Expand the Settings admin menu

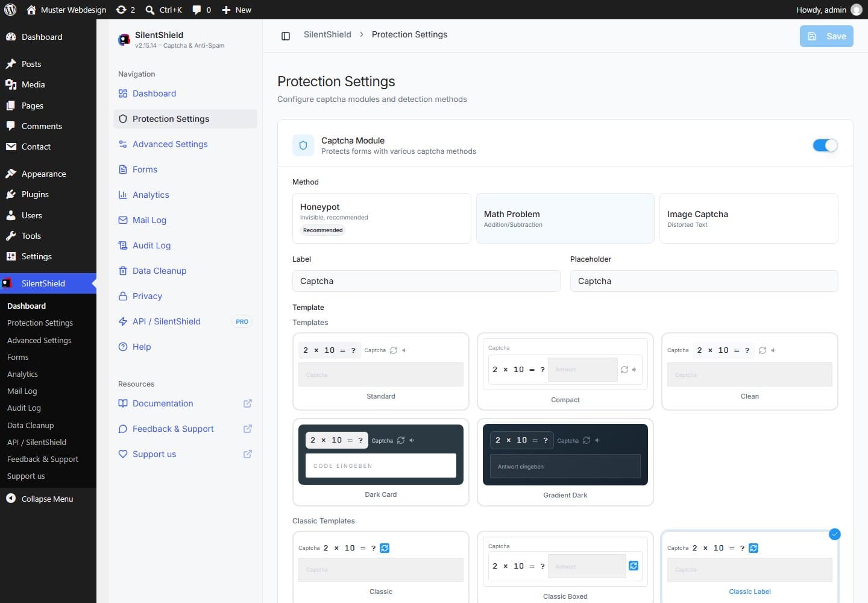click(x=48, y=256)
